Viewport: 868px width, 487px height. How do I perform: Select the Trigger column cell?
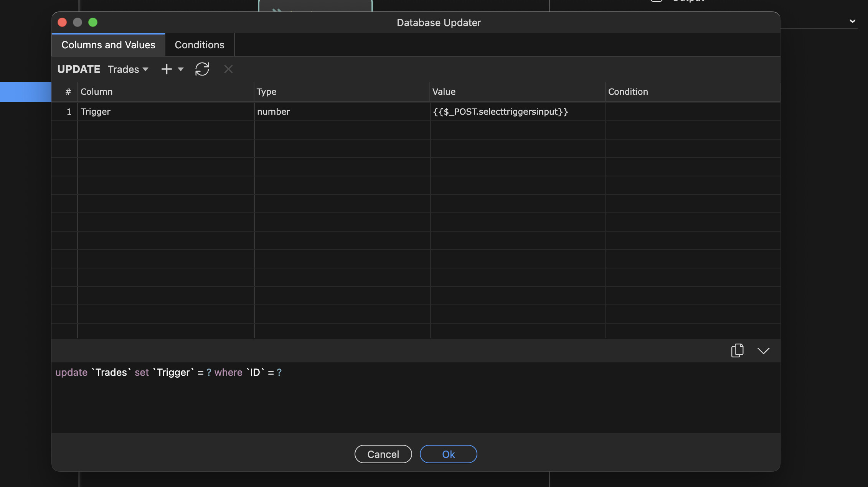point(165,112)
